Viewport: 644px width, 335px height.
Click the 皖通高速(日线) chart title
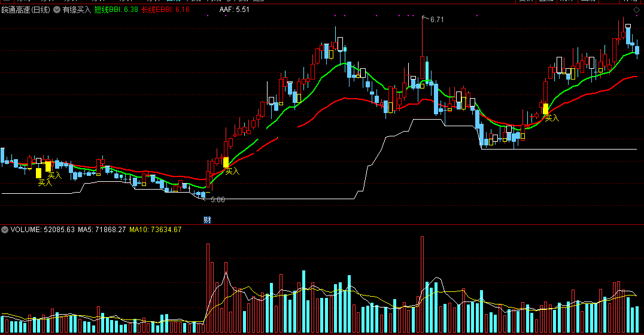point(26,10)
